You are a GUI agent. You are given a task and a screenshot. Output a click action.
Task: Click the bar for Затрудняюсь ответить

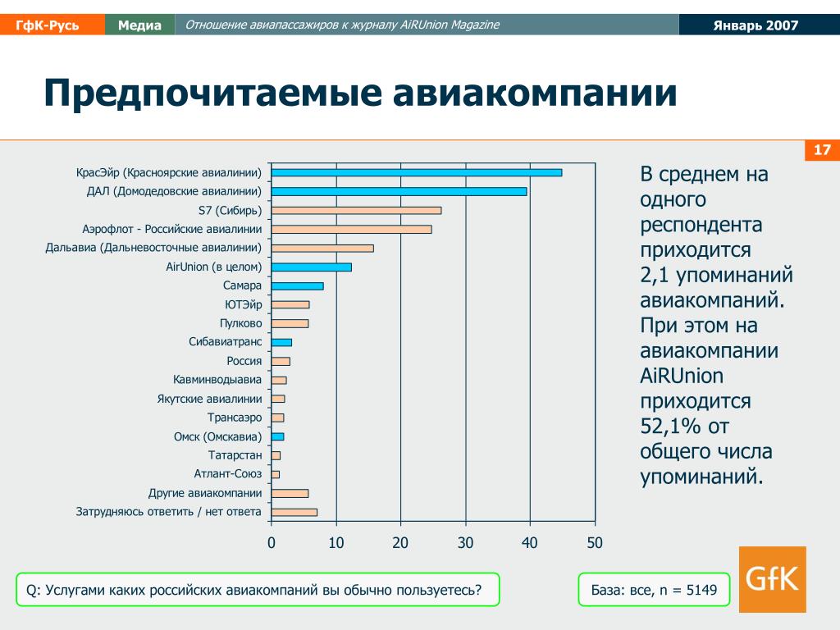coord(294,512)
